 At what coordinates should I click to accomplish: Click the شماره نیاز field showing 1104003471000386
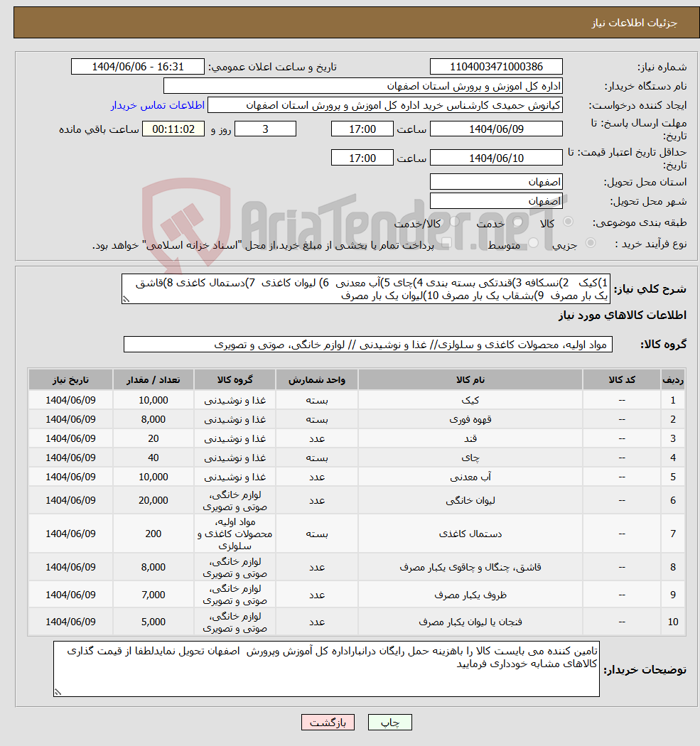(x=495, y=66)
